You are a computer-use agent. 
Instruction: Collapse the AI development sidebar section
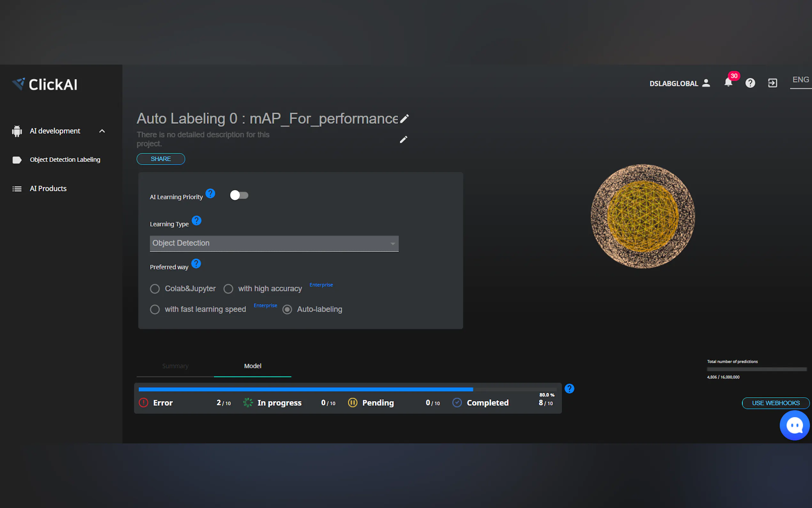click(102, 131)
